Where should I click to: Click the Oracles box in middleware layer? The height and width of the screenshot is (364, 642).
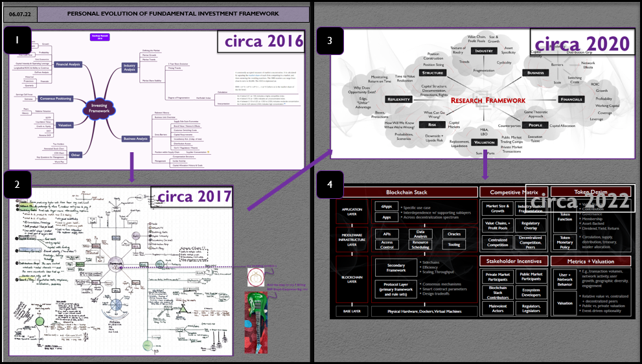[453, 235]
